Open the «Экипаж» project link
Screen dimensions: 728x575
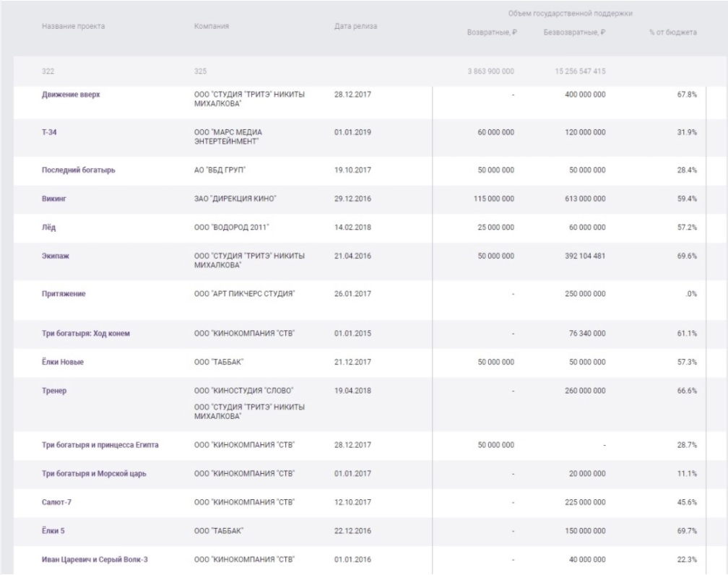56,256
